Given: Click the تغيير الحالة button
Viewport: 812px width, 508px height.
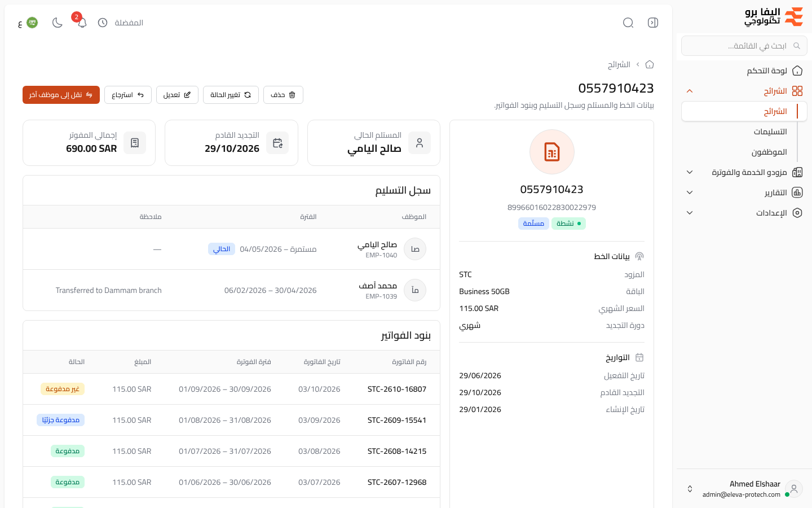Looking at the screenshot, I should (231, 95).
